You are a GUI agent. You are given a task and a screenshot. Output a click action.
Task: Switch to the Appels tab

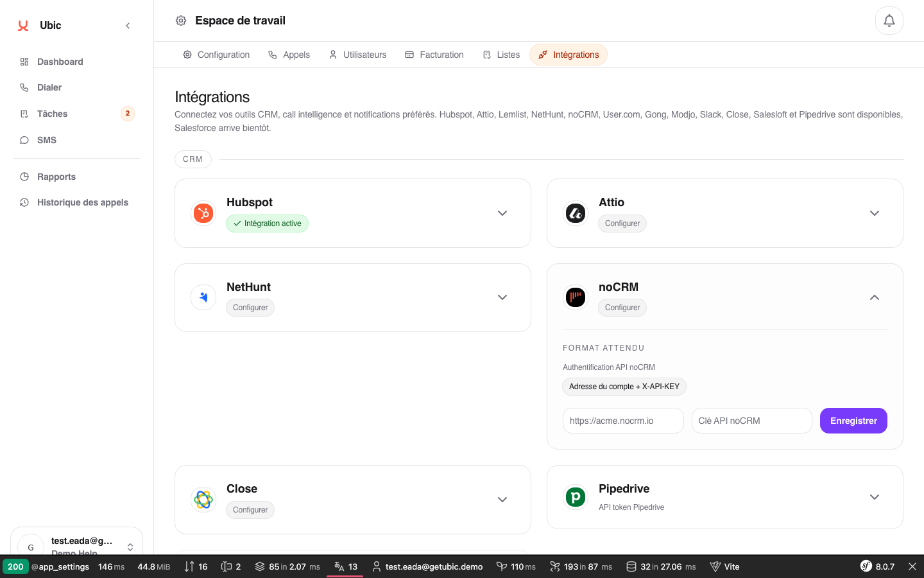click(x=289, y=55)
